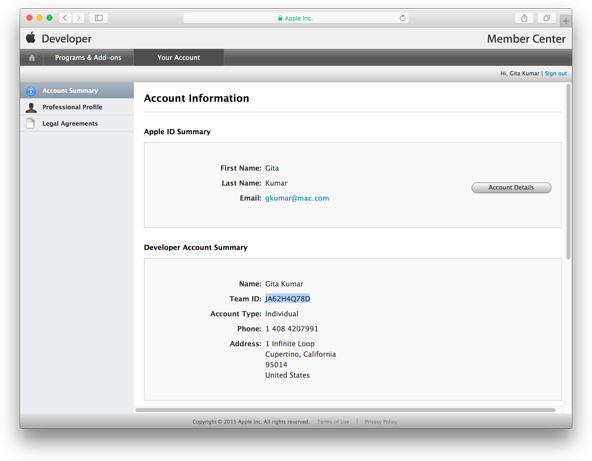Viewport: 592px width, 461px height.
Task: Click the reload page icon in address bar
Action: point(402,18)
